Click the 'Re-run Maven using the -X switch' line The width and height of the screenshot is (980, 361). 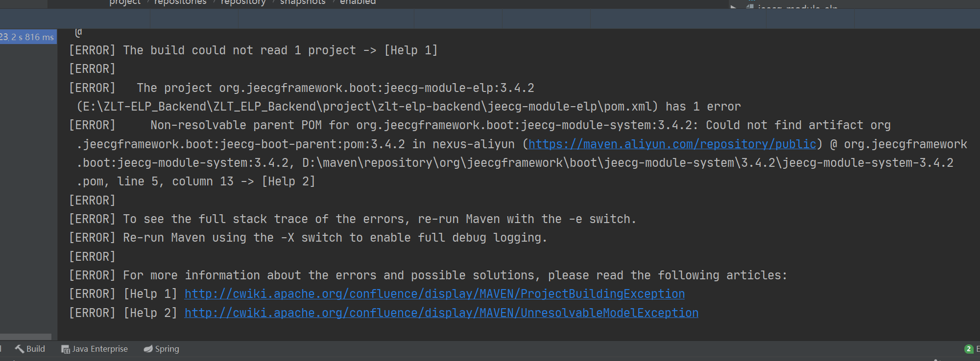point(308,238)
